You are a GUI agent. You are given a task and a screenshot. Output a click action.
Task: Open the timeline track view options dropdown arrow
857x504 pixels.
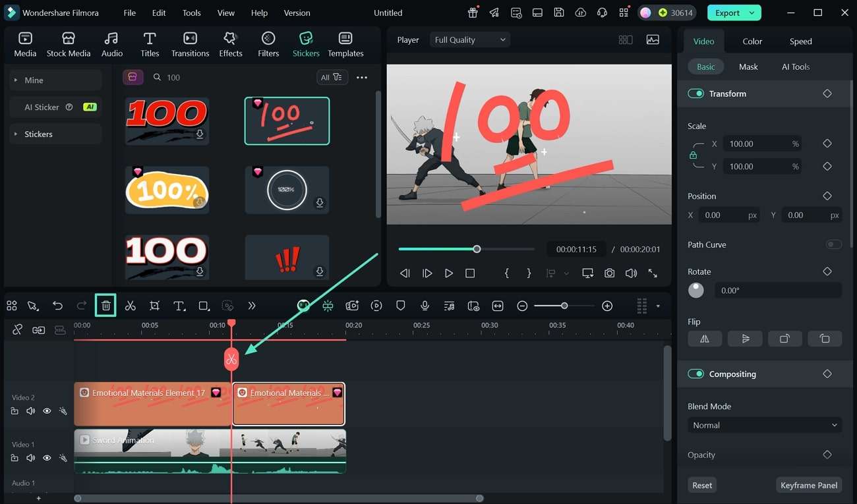657,306
